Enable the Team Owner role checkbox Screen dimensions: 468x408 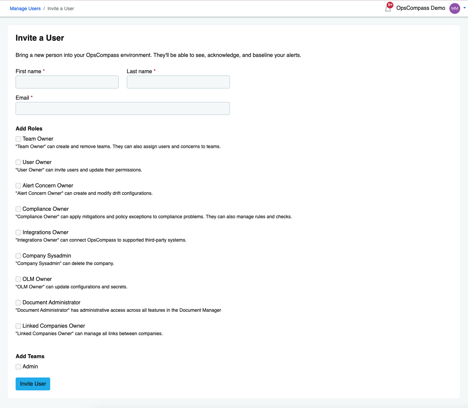(x=18, y=139)
